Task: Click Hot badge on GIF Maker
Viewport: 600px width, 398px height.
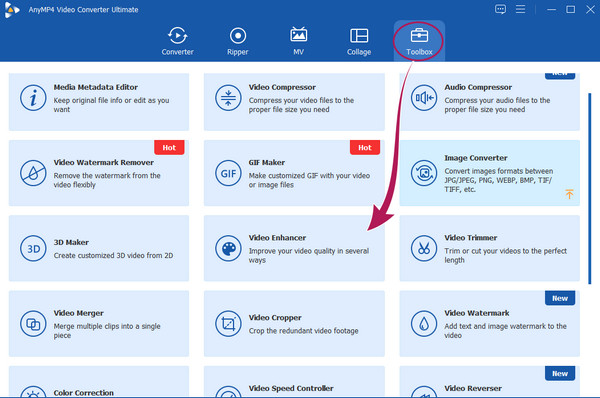Action: pyautogui.click(x=365, y=147)
